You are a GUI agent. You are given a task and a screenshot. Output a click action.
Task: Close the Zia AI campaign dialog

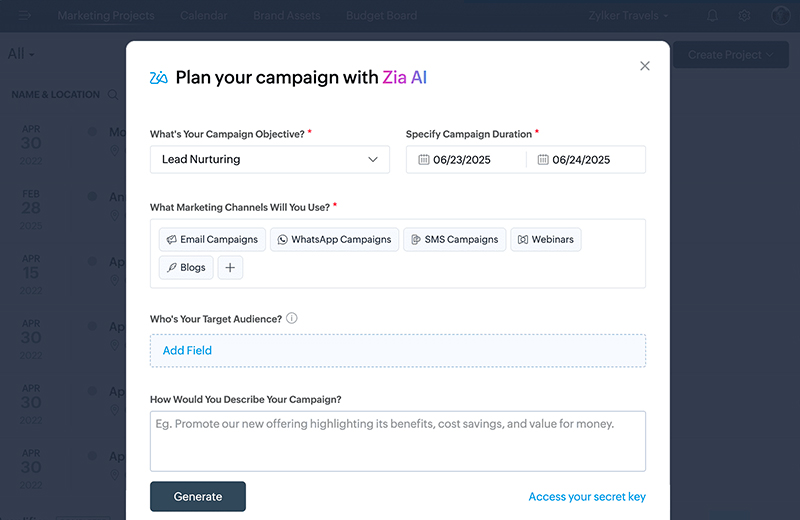(x=645, y=66)
